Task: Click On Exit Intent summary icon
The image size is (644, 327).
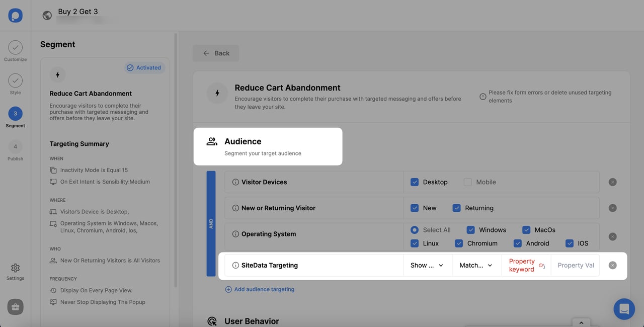Action: point(53,182)
